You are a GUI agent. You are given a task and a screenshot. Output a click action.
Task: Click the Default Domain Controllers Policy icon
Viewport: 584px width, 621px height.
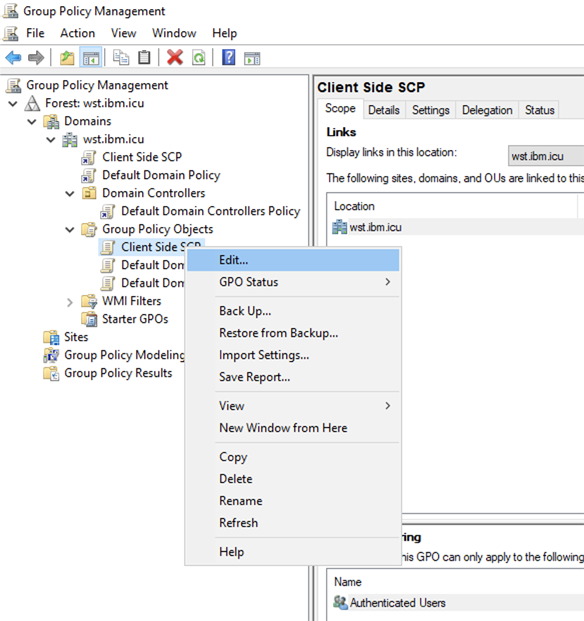107,211
